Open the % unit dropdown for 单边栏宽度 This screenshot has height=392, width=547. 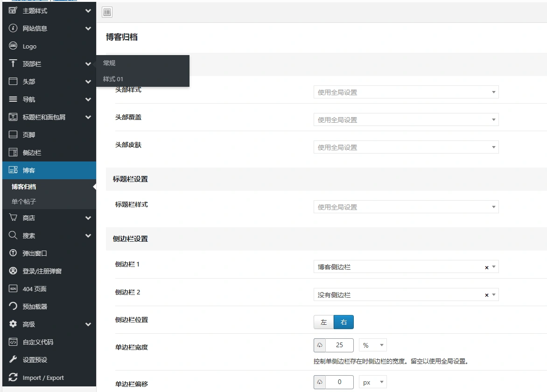372,344
